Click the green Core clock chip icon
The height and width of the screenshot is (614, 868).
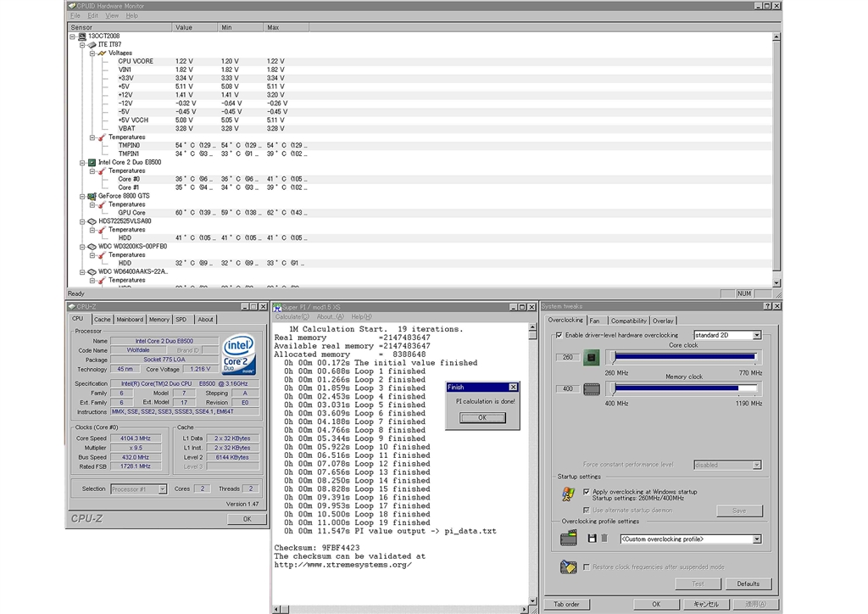[x=591, y=358]
